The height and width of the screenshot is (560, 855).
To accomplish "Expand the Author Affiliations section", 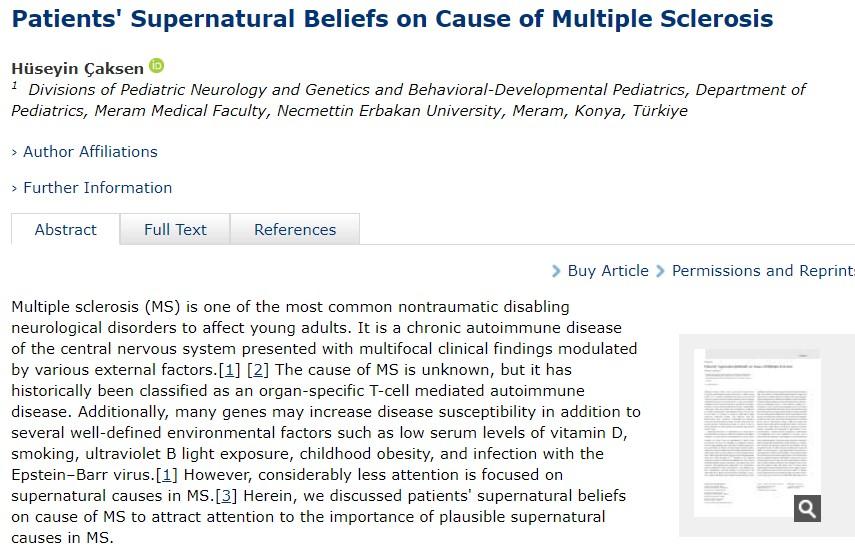I will tap(85, 152).
